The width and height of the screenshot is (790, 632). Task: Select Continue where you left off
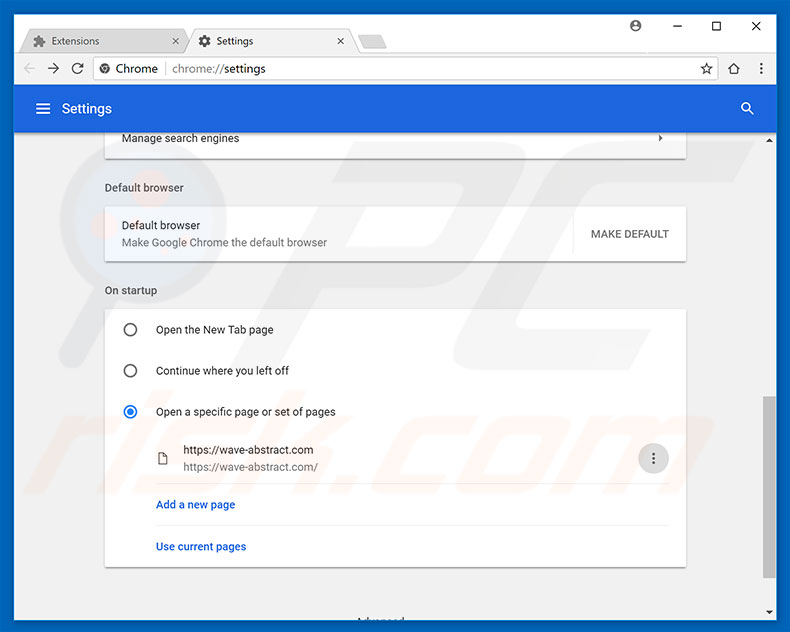tap(130, 371)
